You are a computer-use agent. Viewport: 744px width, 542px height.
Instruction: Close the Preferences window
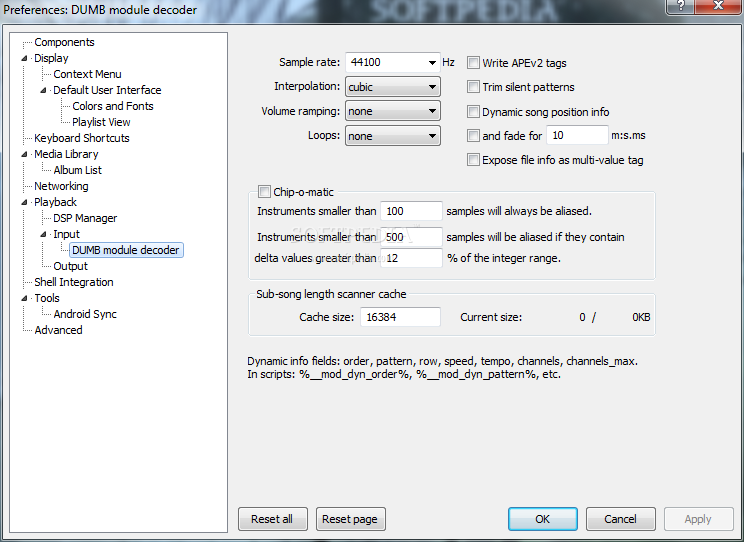coord(718,6)
